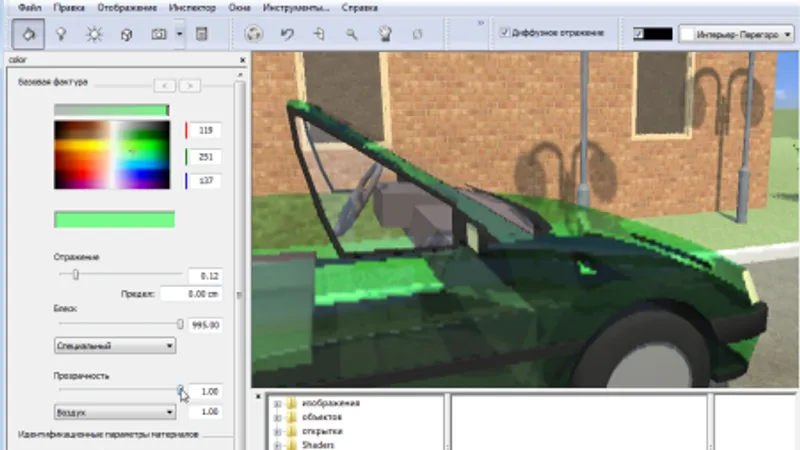Screen dimensions: 800x450
Task: Click the camera icon in toolbar
Action: tap(159, 34)
